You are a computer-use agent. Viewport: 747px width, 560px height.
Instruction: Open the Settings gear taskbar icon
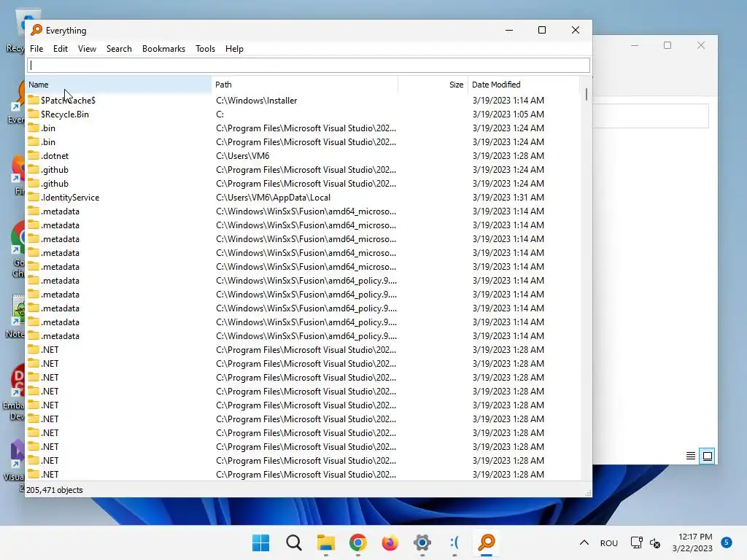coord(422,542)
